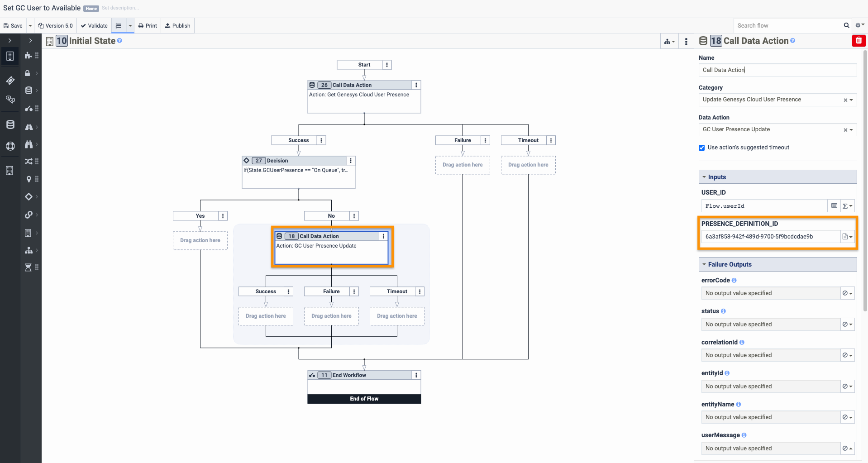868x463 pixels.
Task: Open the hourglass wait actions icon
Action: 28,267
